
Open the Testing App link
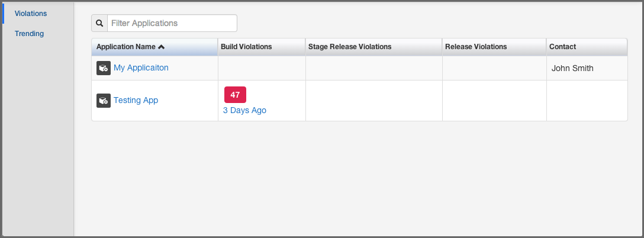tap(136, 100)
